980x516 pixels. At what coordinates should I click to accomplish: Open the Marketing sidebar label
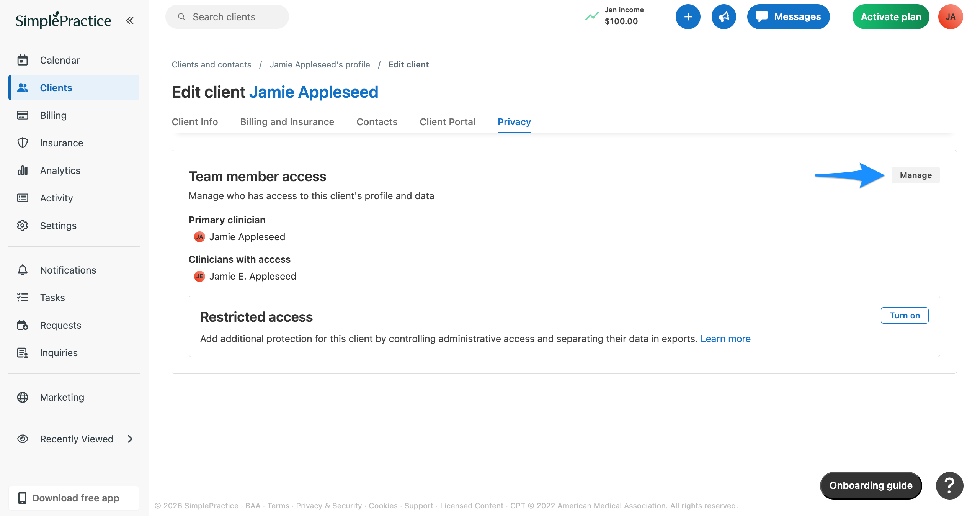coord(62,397)
